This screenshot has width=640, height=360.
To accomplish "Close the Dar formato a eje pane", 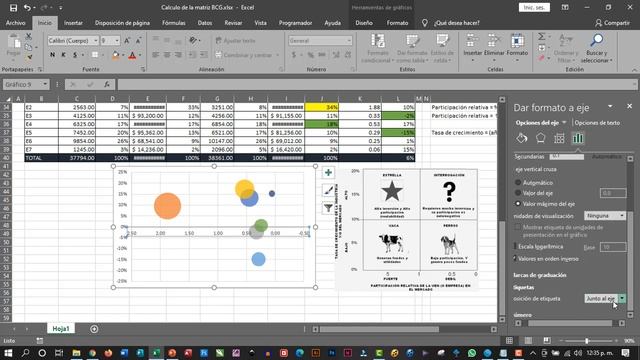I will pyautogui.click(x=629, y=106).
